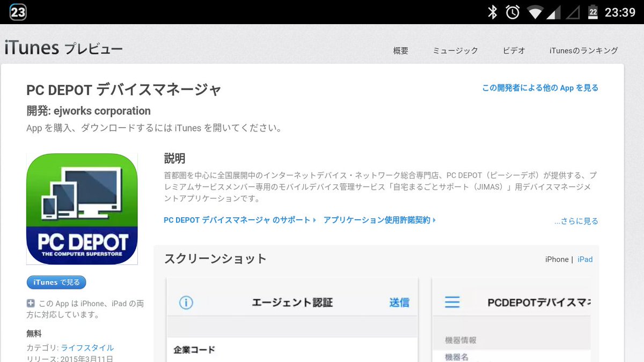Click PCDEPOTデバイスマネ title in second screenshot
The width and height of the screenshot is (644, 362).
[538, 302]
